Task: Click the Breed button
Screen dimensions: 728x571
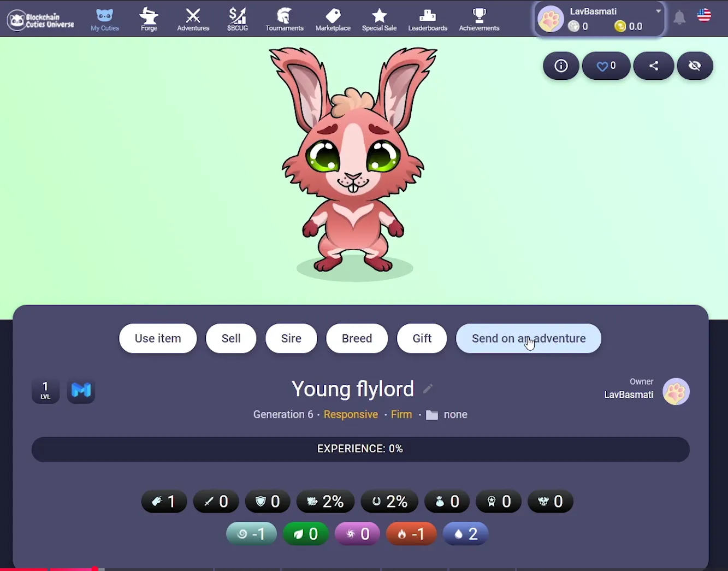Action: tap(357, 339)
